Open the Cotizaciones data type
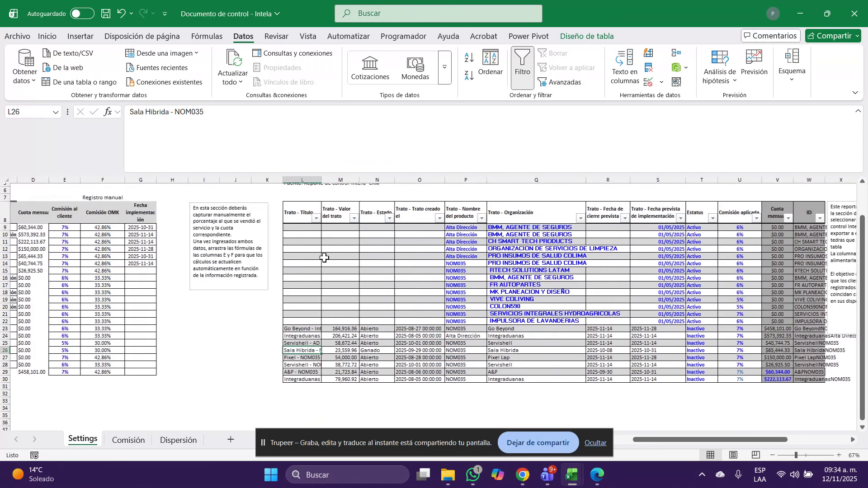The image size is (868, 488). click(x=370, y=67)
